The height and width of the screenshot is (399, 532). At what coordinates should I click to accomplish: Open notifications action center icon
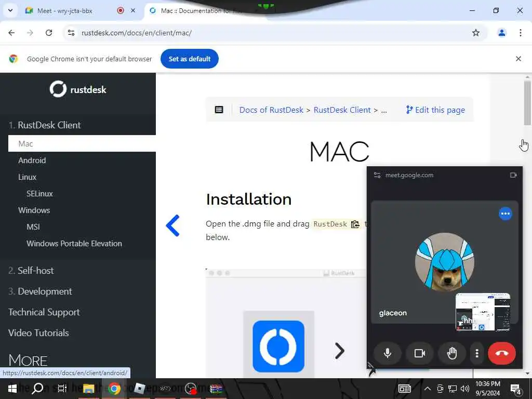pos(516,389)
